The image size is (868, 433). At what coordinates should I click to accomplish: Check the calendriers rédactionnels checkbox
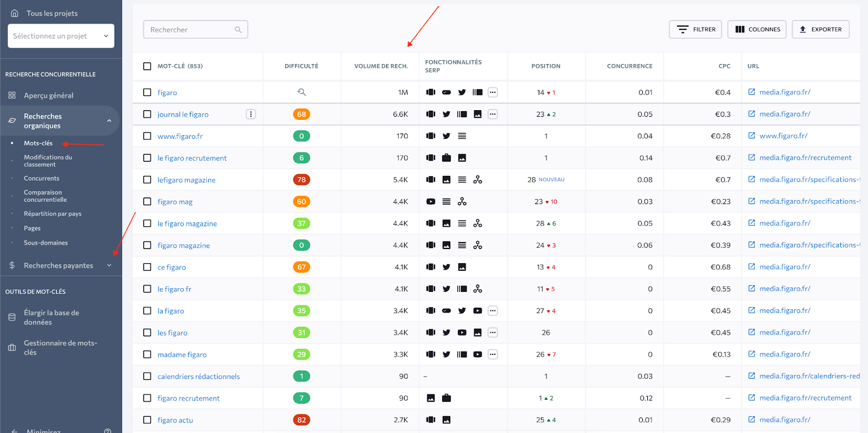(147, 376)
